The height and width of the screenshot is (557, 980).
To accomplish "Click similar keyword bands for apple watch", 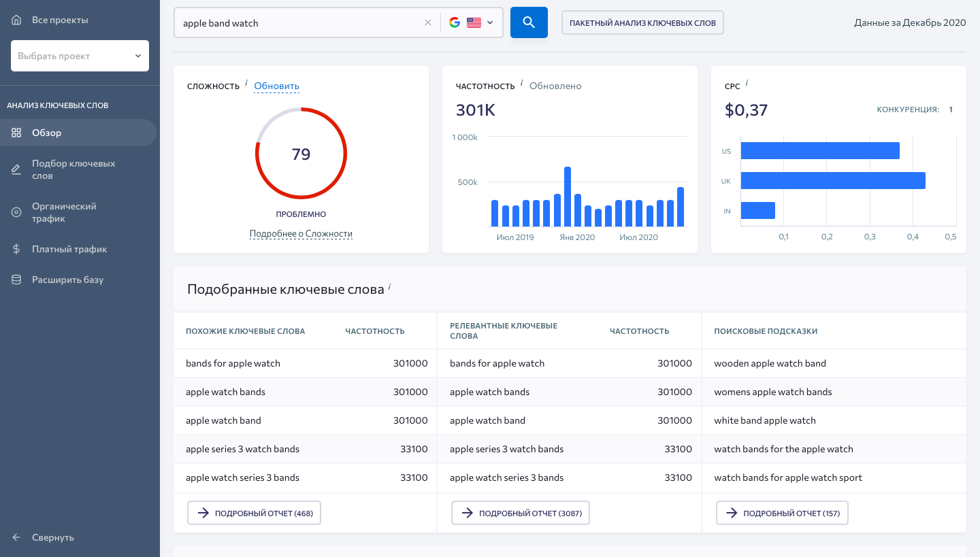I will coord(233,363).
